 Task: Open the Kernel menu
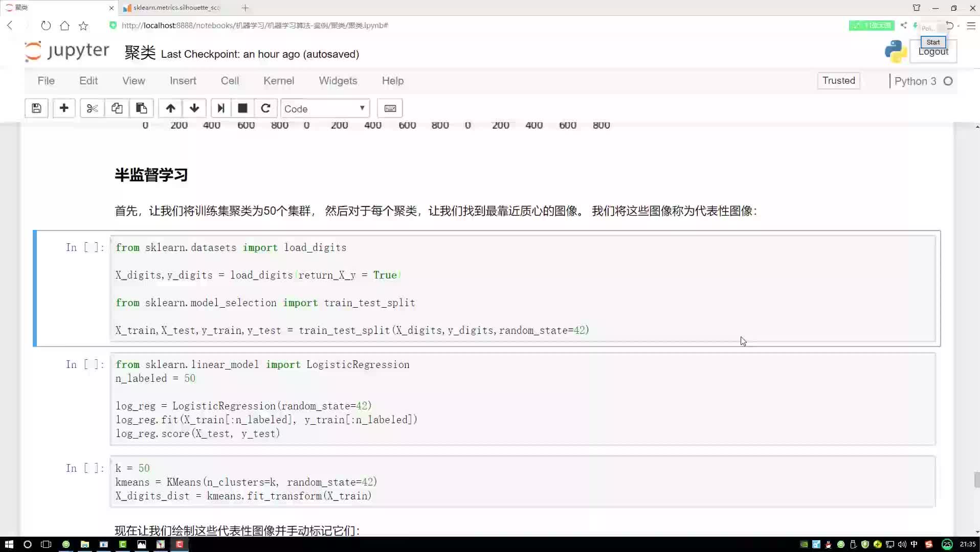tap(279, 81)
